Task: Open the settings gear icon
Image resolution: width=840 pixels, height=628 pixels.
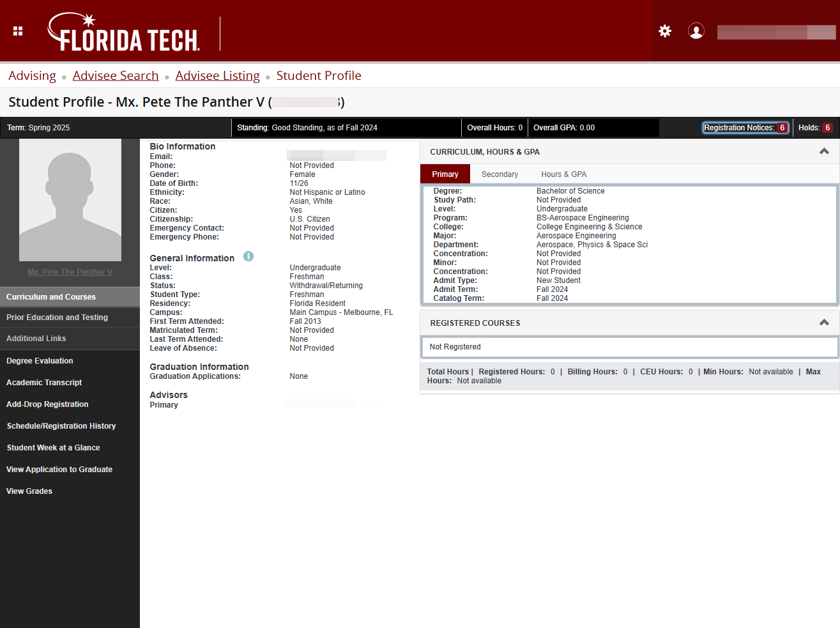Action: point(665,31)
